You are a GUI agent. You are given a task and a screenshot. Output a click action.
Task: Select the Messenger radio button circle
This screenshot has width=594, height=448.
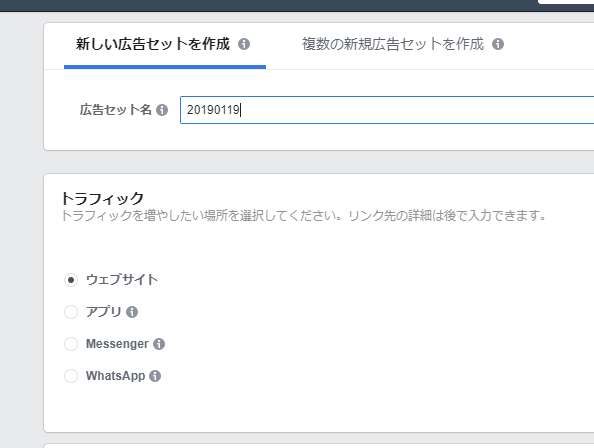tap(71, 344)
